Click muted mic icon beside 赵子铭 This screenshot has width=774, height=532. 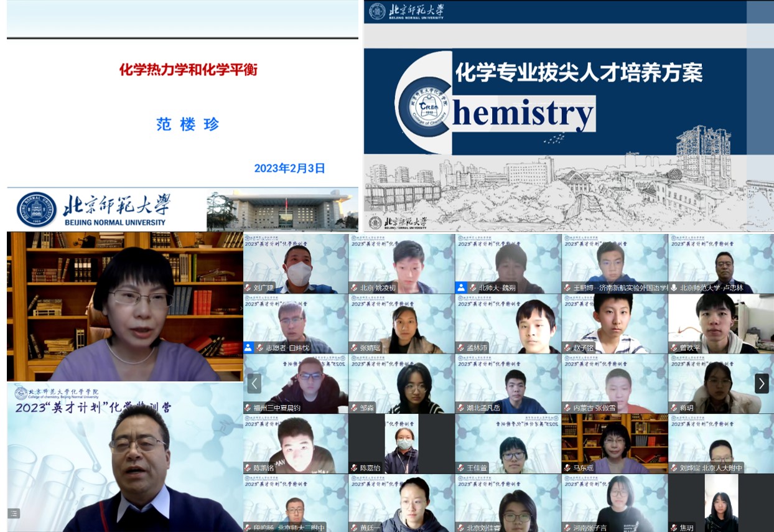click(567, 348)
